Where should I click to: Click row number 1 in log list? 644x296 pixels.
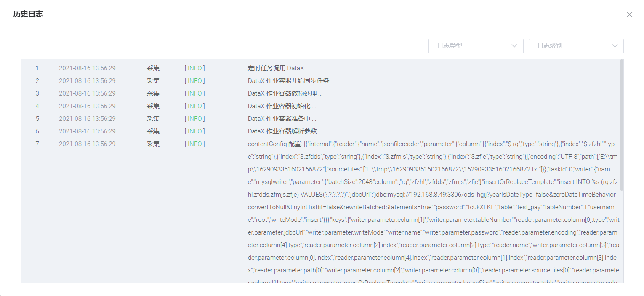pyautogui.click(x=37, y=68)
